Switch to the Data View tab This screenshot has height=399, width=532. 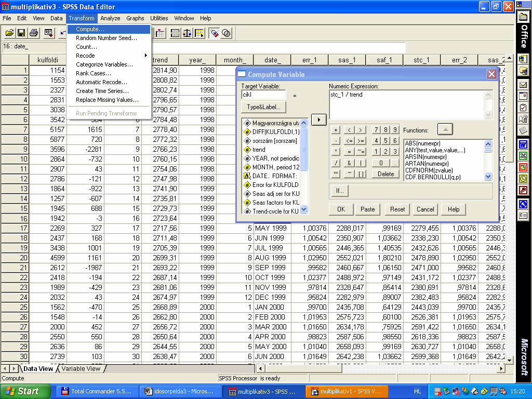[x=38, y=369]
